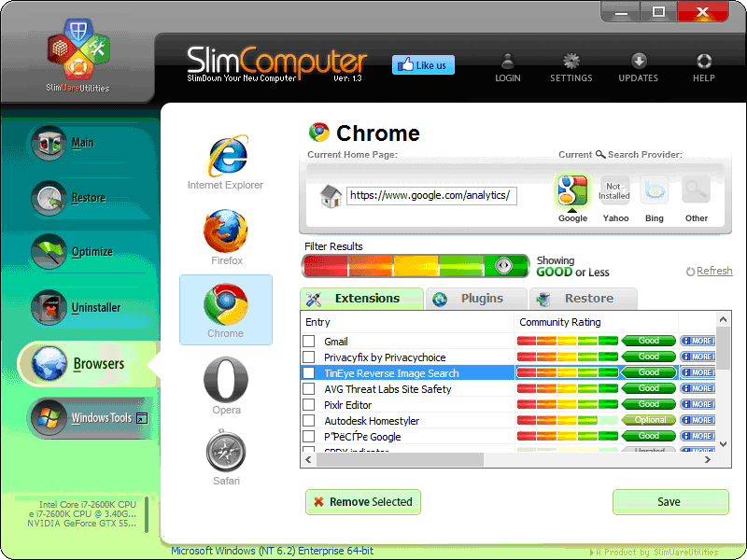Select the AVG Threat Labs Site Safety entry
Viewport: 747px width, 560px height.
[x=388, y=389]
